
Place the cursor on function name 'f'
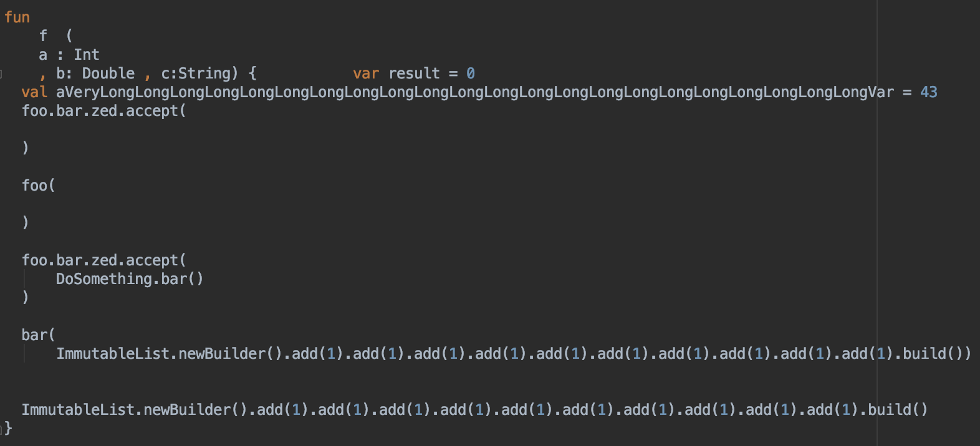point(43,36)
